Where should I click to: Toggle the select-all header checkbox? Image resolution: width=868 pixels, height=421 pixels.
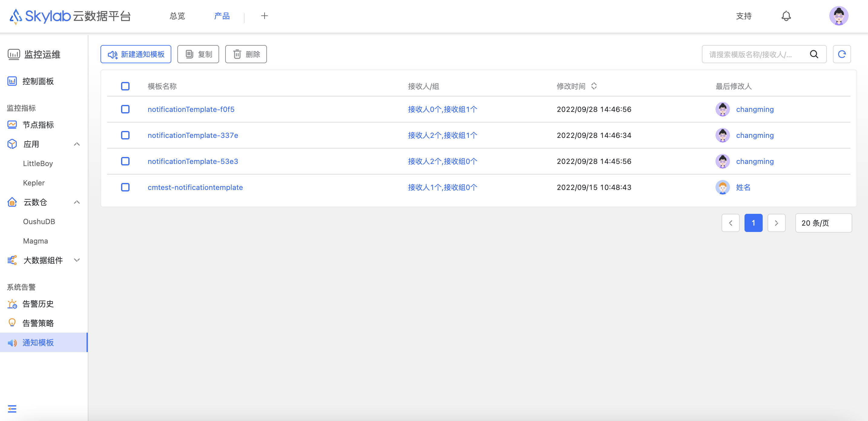pos(125,86)
